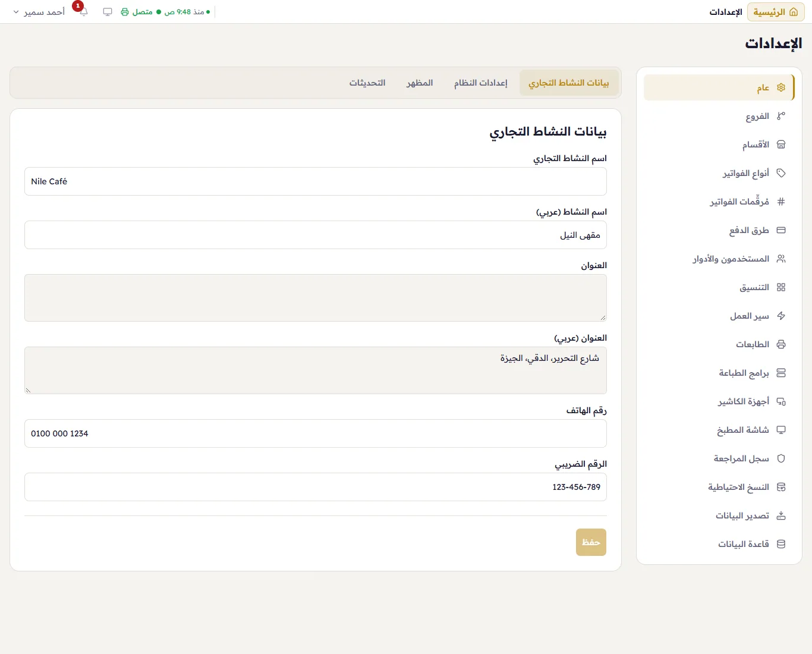The width and height of the screenshot is (812, 654).
Task: Open الفروع settings section
Action: point(719,116)
